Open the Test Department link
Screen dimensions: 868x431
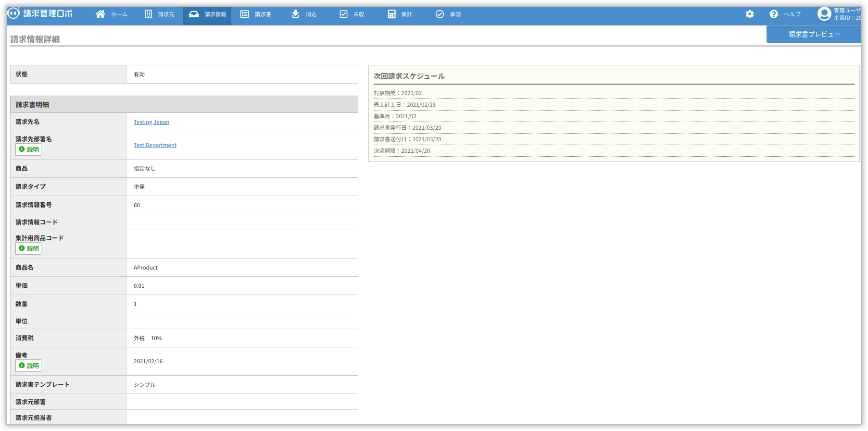(155, 145)
